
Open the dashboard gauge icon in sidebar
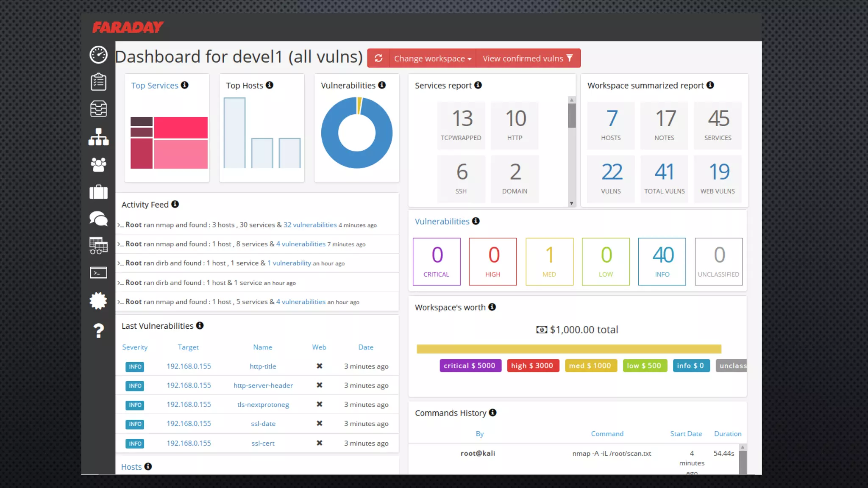(98, 55)
